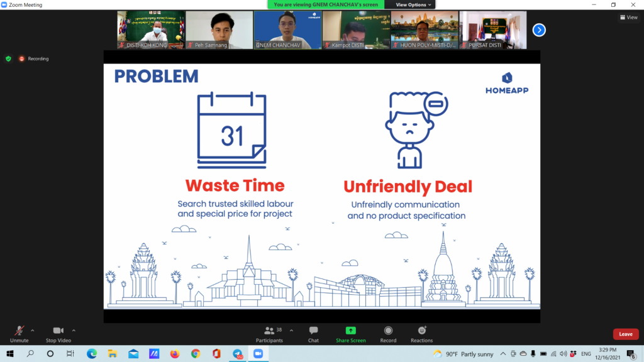Click the green encryption shield icon
This screenshot has width=644, height=362.
coord(8,58)
